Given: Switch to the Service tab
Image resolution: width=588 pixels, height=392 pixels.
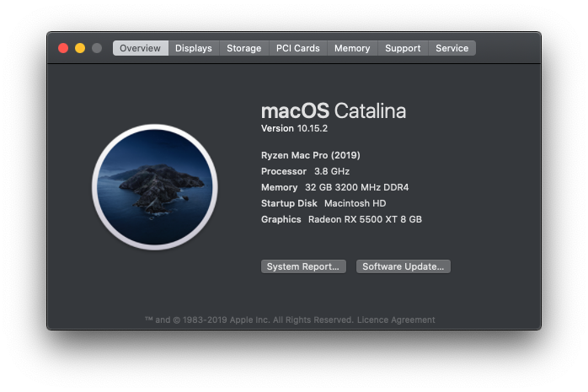Looking at the screenshot, I should pos(452,48).
